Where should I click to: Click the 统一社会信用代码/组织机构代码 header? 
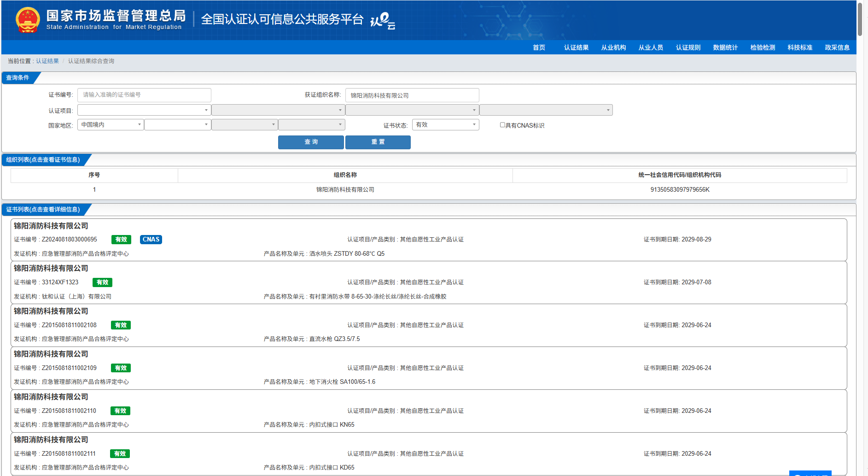coord(680,175)
